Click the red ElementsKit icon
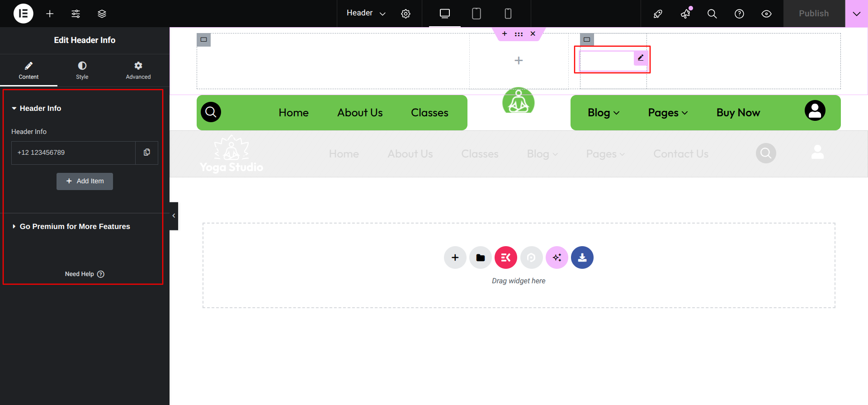 (x=506, y=257)
